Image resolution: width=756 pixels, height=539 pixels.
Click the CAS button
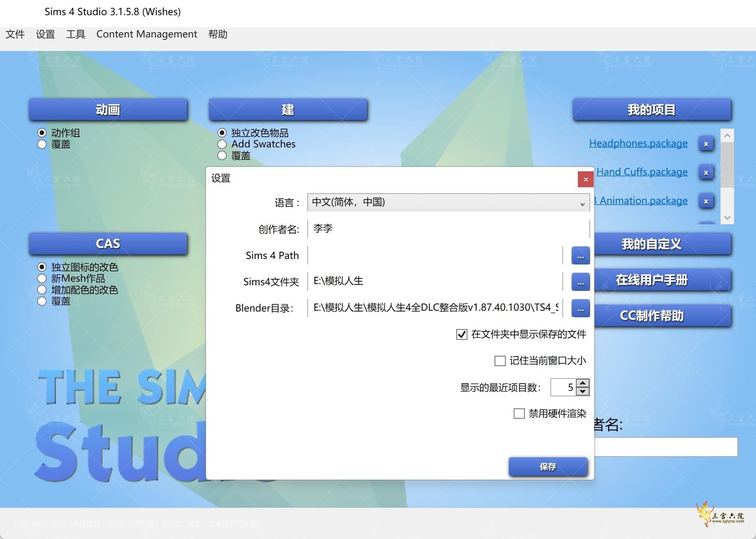click(108, 244)
